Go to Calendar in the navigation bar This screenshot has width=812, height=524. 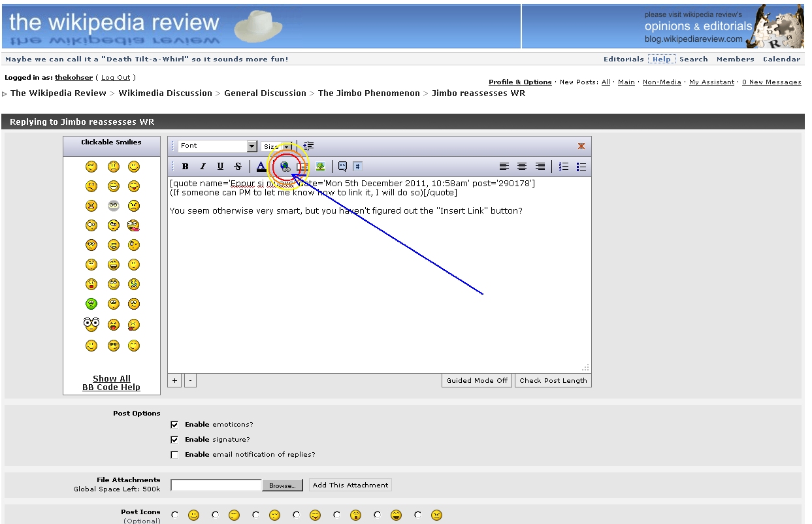coord(781,59)
